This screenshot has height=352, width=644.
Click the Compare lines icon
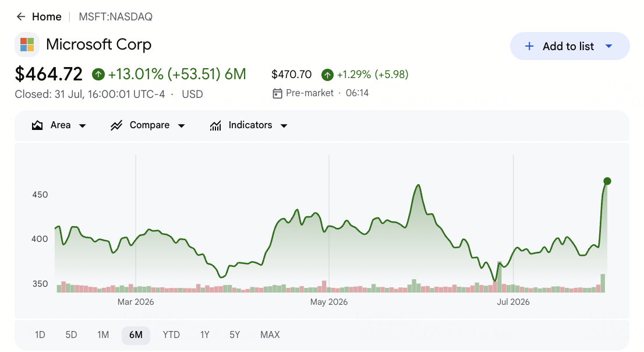(x=116, y=125)
